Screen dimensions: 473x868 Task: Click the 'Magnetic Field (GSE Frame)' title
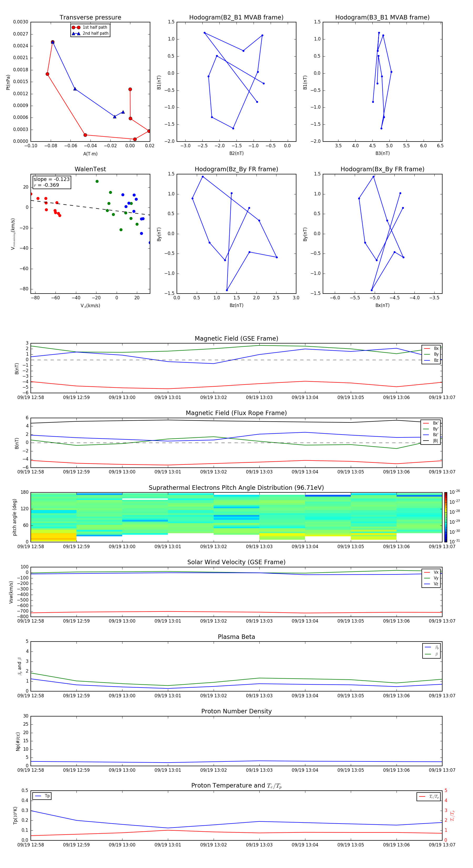[236, 339]
